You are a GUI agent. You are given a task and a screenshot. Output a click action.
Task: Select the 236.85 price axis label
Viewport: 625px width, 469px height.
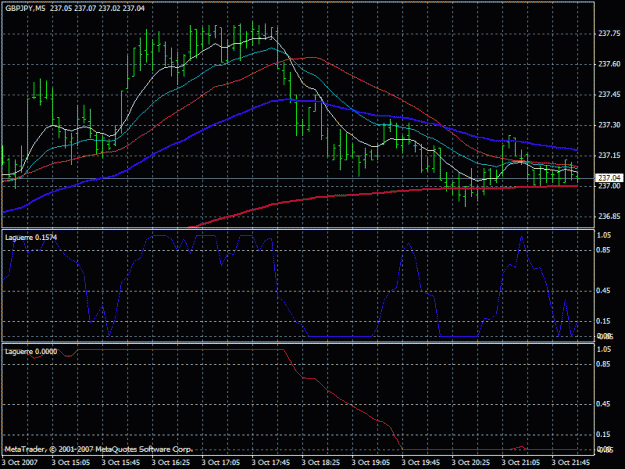point(609,216)
